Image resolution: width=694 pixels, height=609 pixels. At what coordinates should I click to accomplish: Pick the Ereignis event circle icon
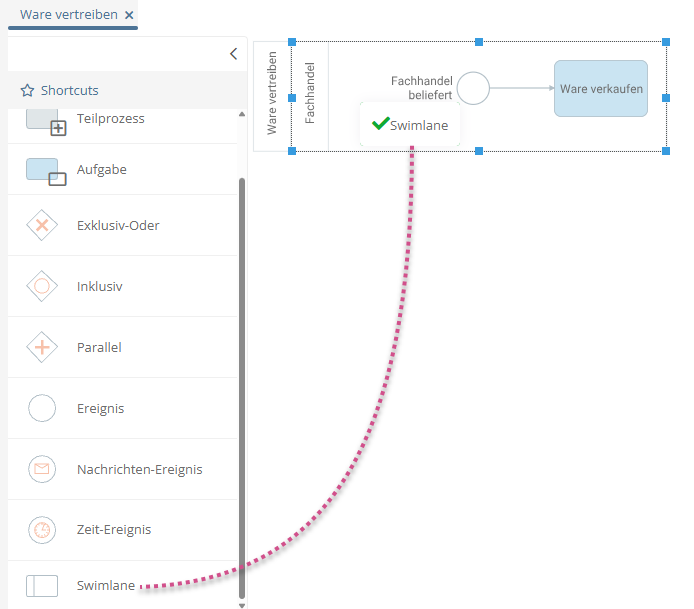click(x=42, y=409)
